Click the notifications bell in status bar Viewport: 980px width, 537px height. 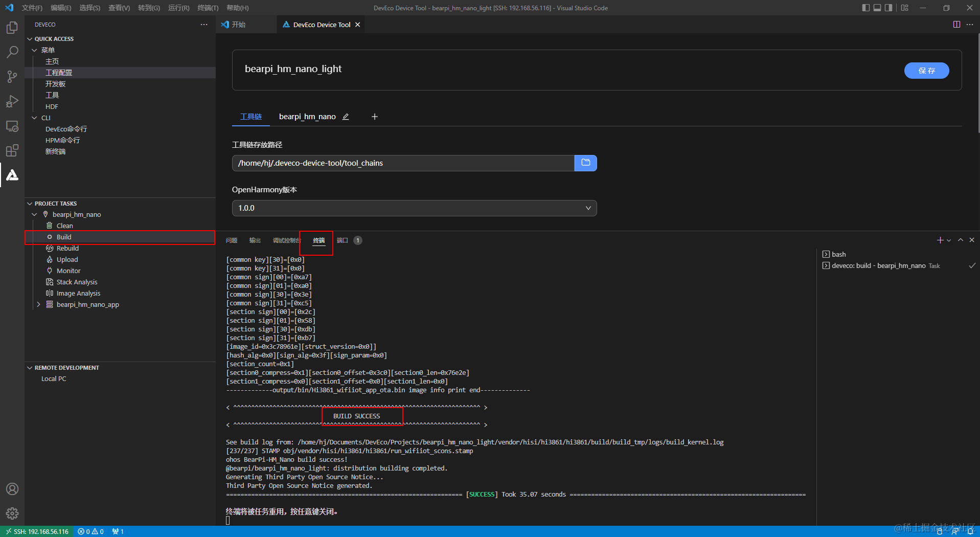point(970,532)
